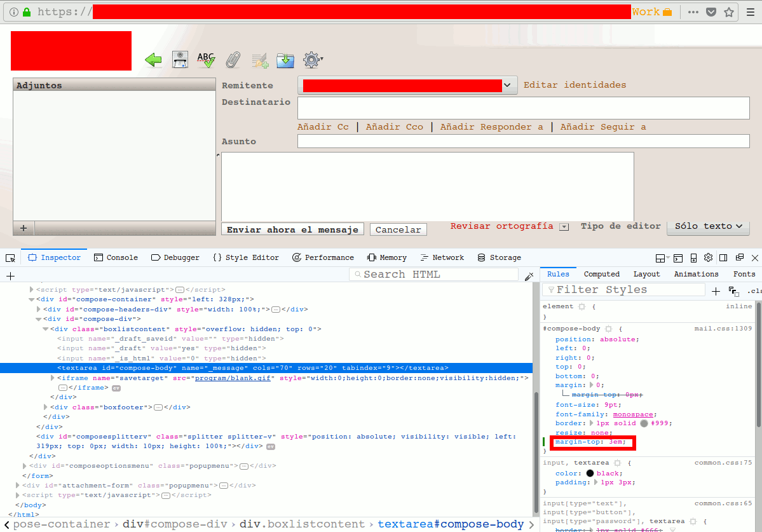762x532 pixels.
Task: Click the paperclip attachment icon
Action: pyautogui.click(x=233, y=59)
